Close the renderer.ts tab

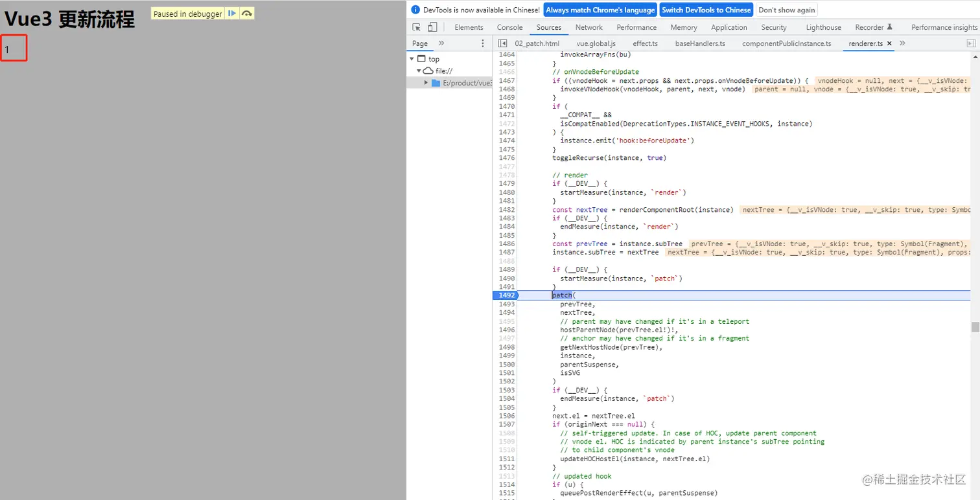click(x=889, y=43)
